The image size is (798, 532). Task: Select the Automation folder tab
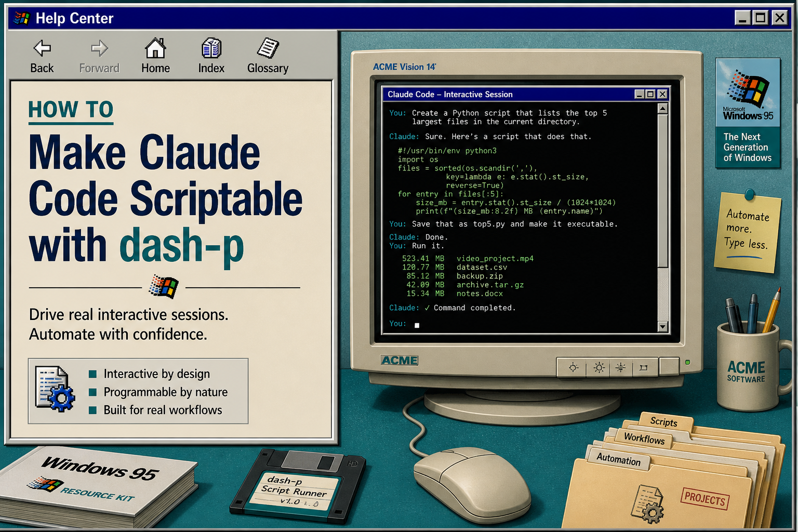tap(618, 459)
